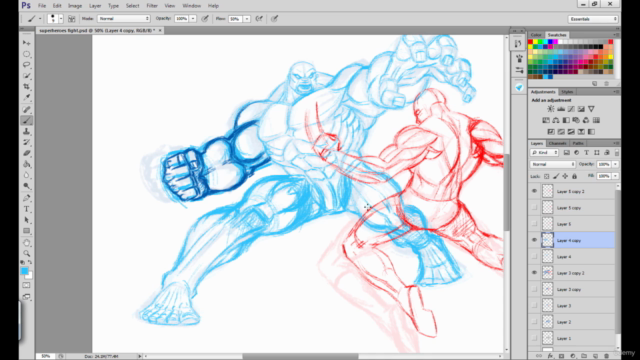Select the Path Selection tool
This screenshot has width=640, height=360.
(x=27, y=220)
